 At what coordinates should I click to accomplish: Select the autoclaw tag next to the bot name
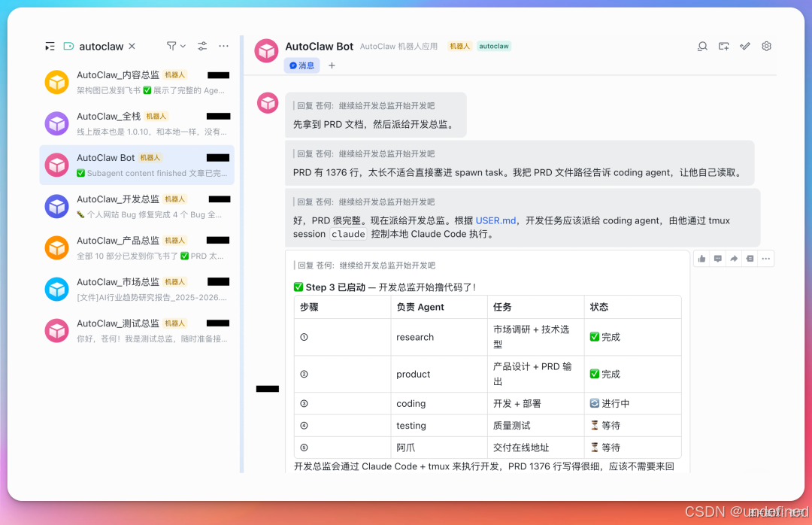point(493,46)
